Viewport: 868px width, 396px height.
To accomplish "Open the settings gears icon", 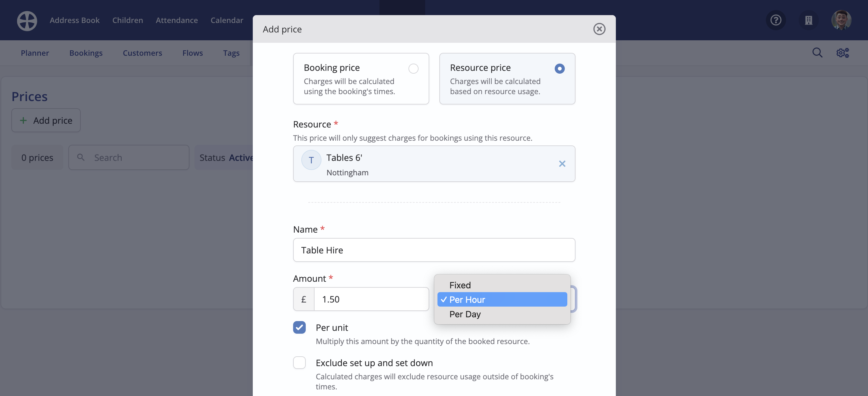I will pyautogui.click(x=842, y=53).
